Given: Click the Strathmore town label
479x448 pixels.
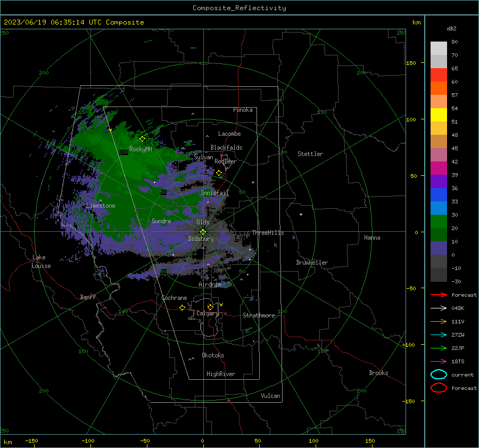Looking at the screenshot, I should pos(259,315).
